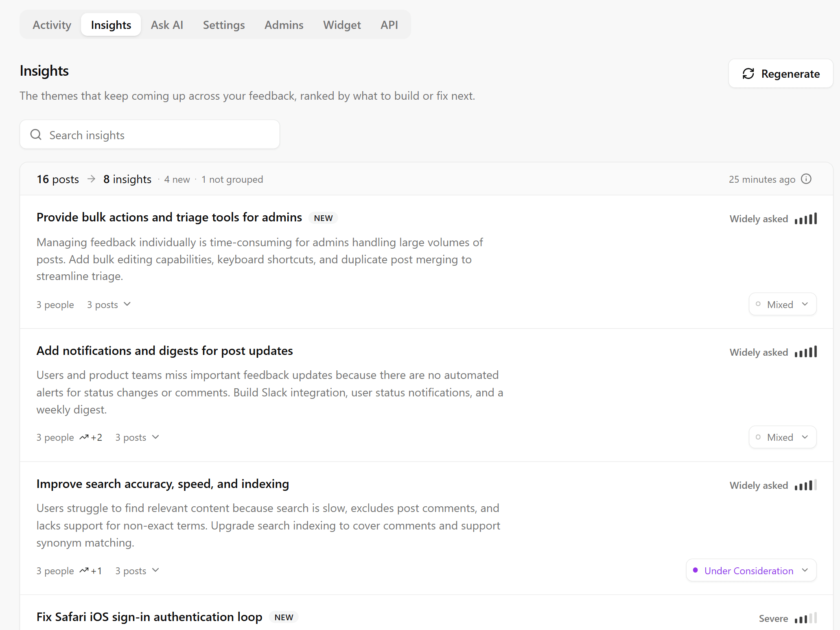Expand 3 posts under notifications and digests insight

click(137, 437)
